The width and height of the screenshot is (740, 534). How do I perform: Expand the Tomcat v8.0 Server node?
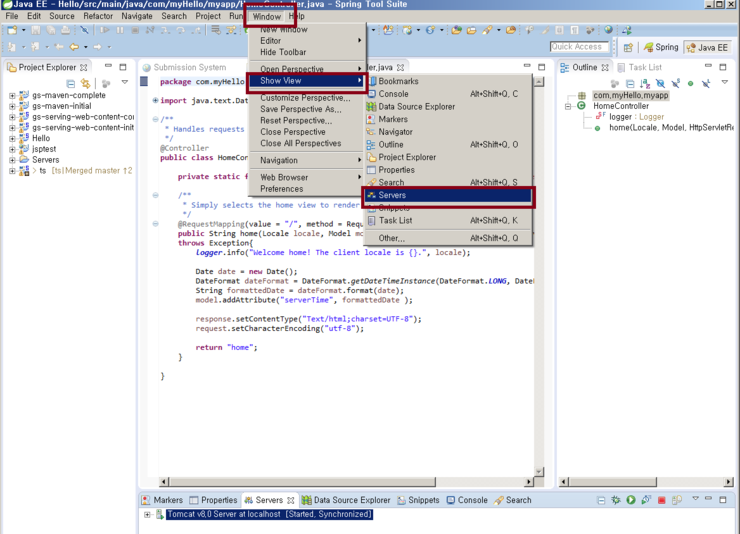[x=147, y=515]
